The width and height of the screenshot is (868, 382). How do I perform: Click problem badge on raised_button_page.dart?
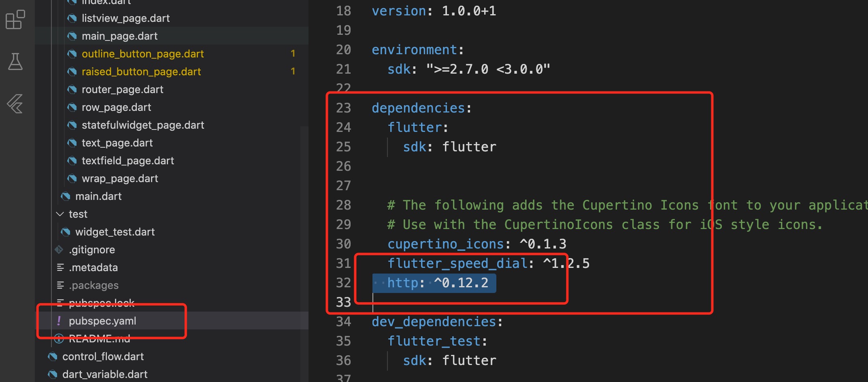tap(293, 71)
